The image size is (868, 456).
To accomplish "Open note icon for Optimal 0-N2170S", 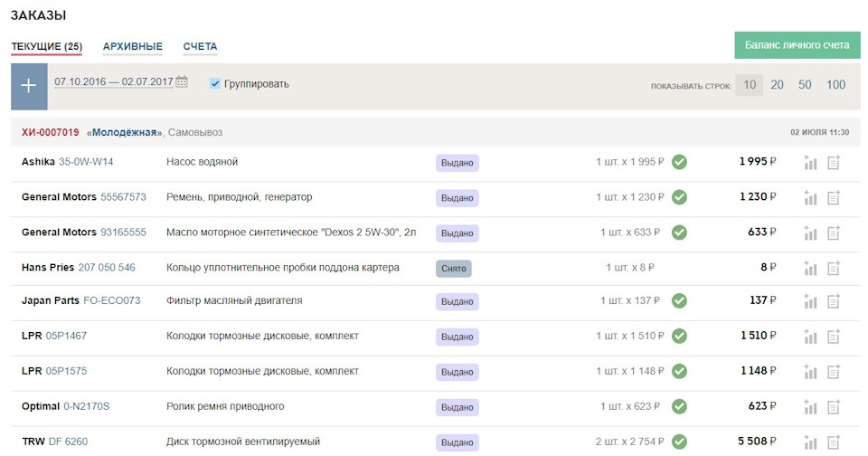I will tap(834, 407).
